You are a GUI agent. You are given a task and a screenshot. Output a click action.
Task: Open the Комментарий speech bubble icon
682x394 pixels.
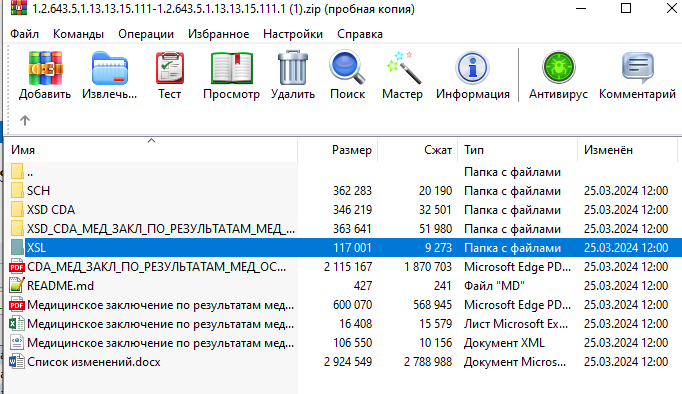(638, 68)
